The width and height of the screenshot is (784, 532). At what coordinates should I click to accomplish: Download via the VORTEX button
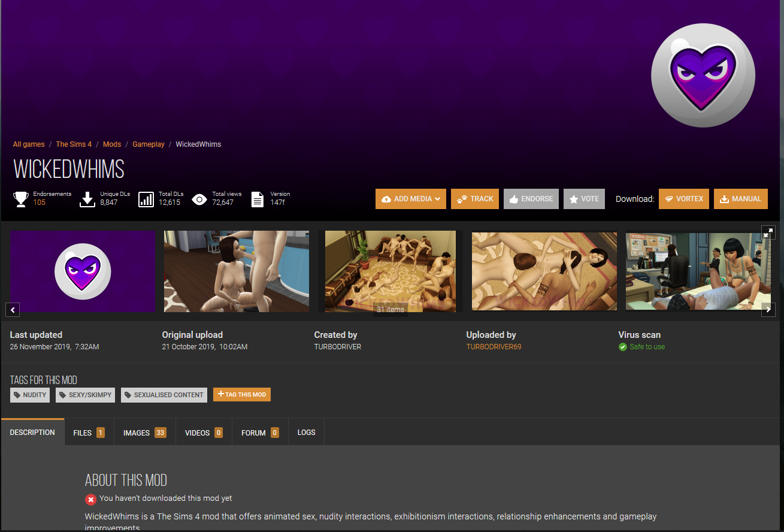coord(684,199)
